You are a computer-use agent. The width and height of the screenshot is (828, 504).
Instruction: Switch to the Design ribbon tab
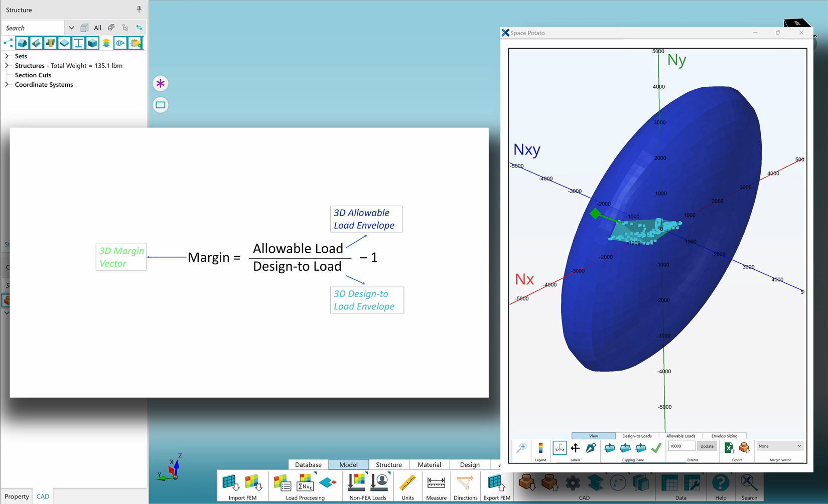click(470, 465)
